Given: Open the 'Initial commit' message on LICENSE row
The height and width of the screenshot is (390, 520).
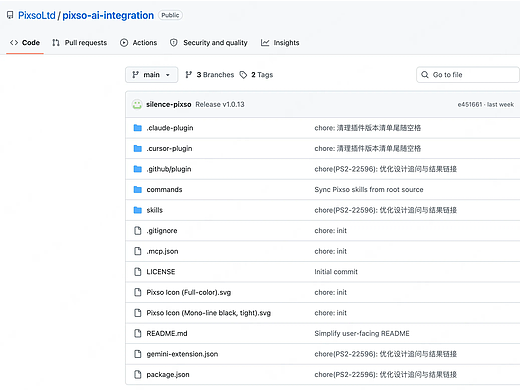Looking at the screenshot, I should (x=336, y=272).
